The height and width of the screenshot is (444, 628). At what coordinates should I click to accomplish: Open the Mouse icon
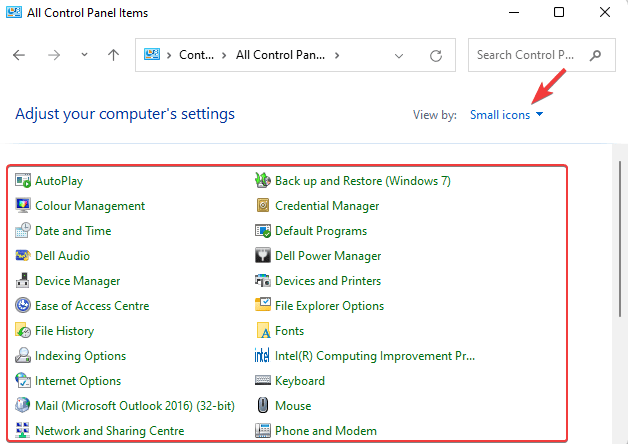click(x=263, y=406)
